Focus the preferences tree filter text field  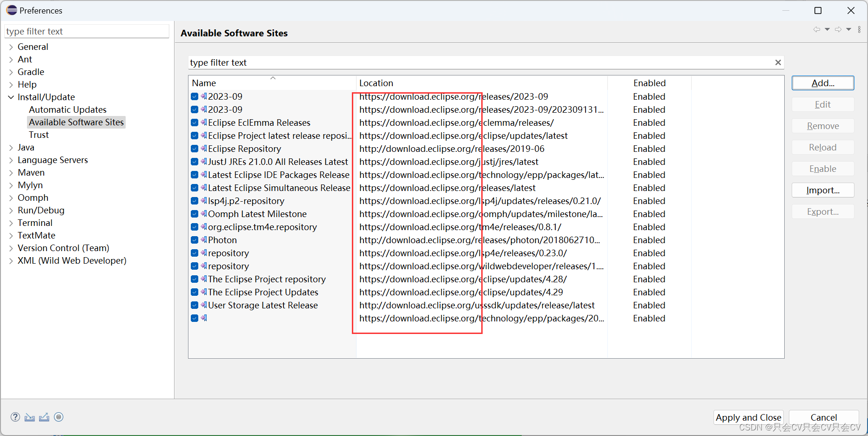pyautogui.click(x=87, y=31)
